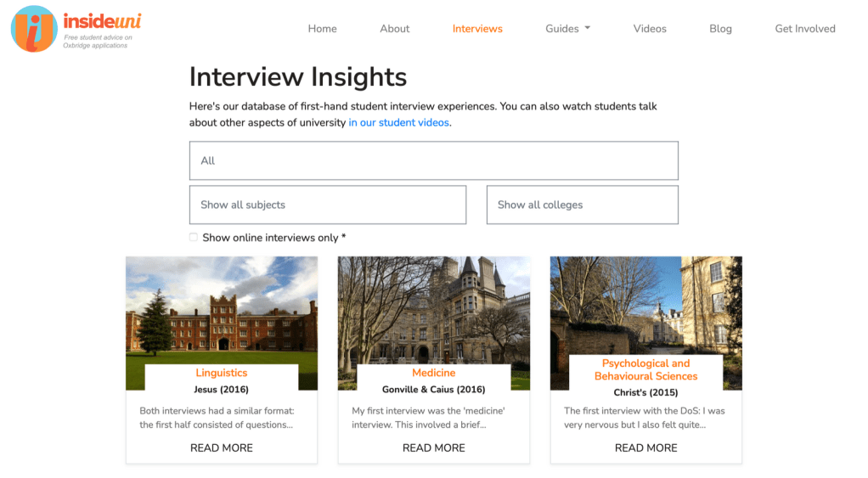The height and width of the screenshot is (478, 868).
Task: Toggle Show online interviews only checkbox
Action: 194,238
